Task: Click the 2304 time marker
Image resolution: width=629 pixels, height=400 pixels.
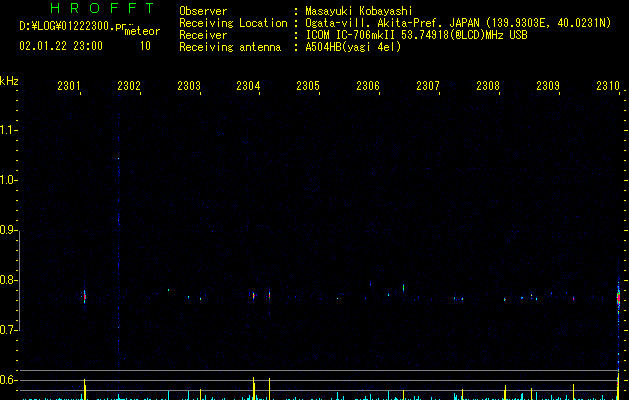Action: [248, 86]
